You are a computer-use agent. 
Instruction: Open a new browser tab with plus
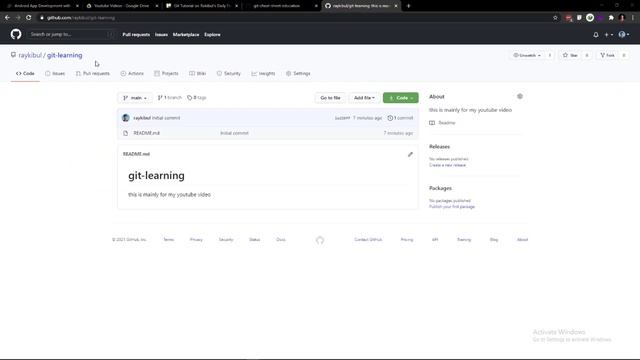[409, 6]
